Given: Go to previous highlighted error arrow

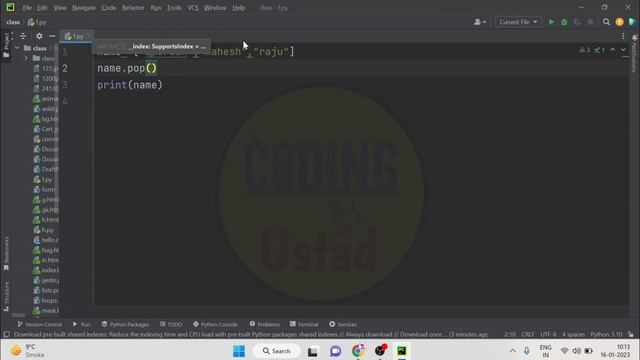Looking at the screenshot, I should click(613, 50).
